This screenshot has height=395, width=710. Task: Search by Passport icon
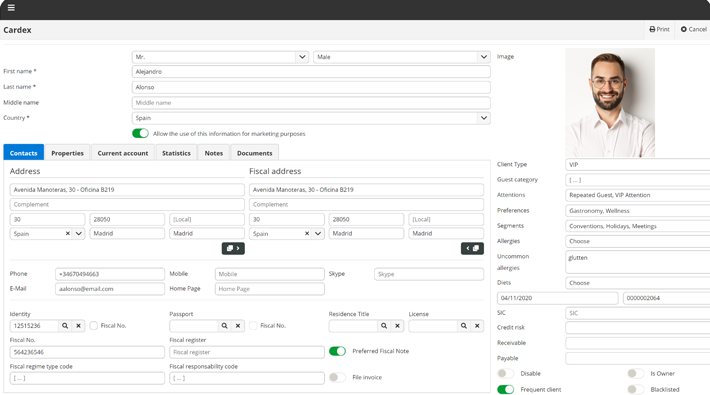(x=225, y=326)
